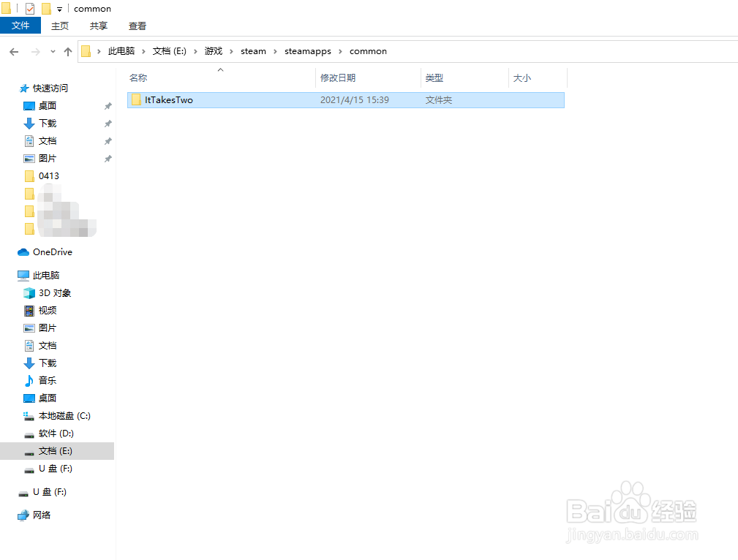Click the 文件夹 type cell
Screen dimensions: 738x560
tap(439, 99)
